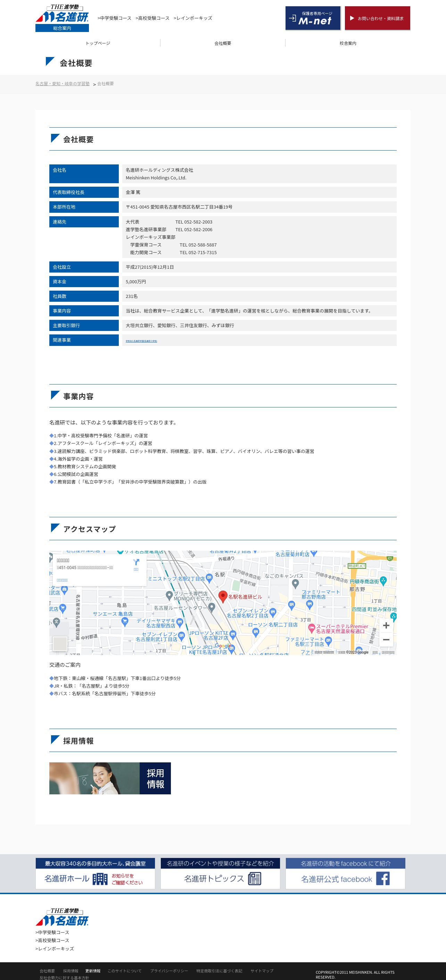Click footer menu 更新情報
446x980 pixels.
coord(93,971)
